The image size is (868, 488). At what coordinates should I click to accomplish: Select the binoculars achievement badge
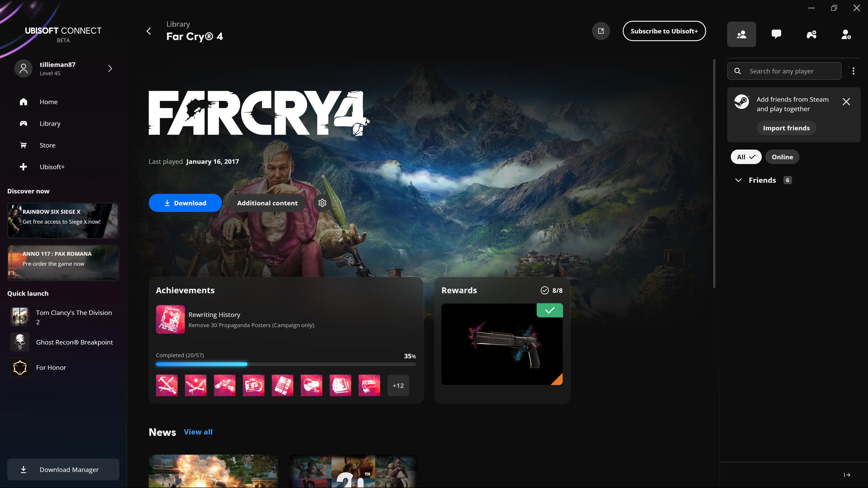224,385
